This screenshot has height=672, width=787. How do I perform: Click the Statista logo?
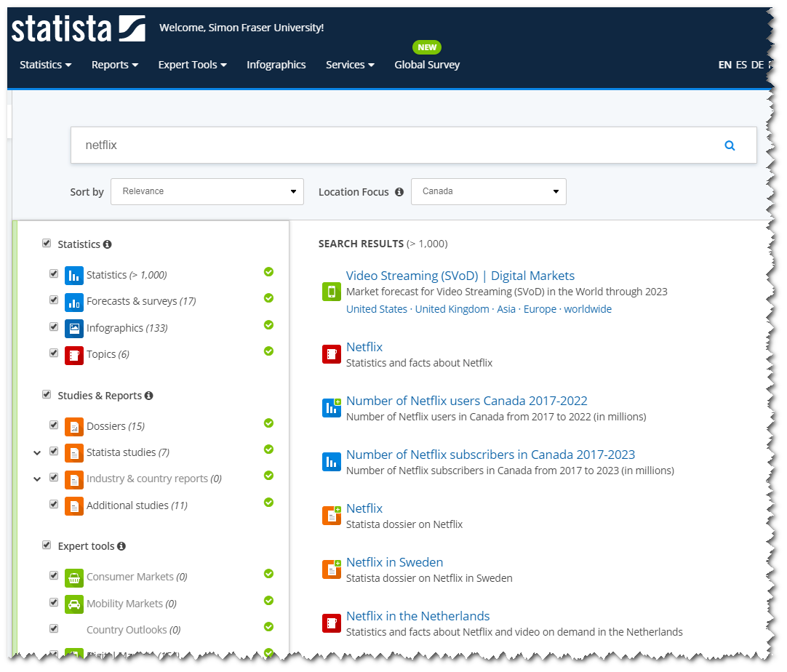click(x=79, y=28)
